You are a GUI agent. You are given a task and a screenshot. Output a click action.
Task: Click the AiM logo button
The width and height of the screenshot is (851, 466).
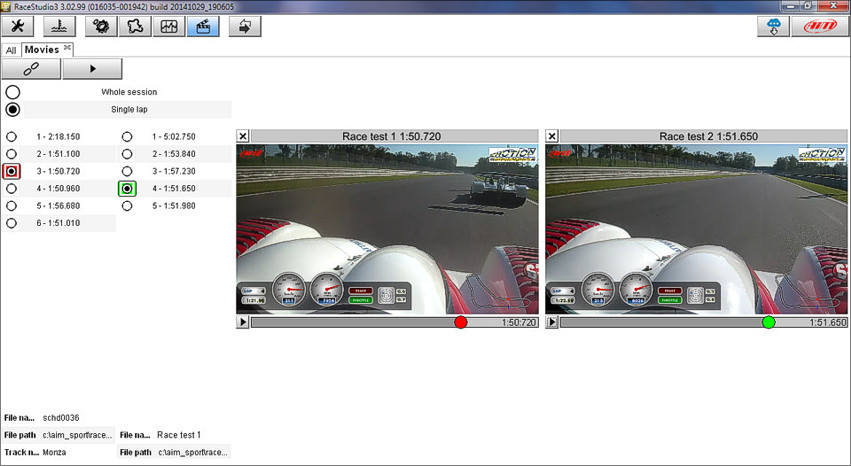pyautogui.click(x=819, y=27)
